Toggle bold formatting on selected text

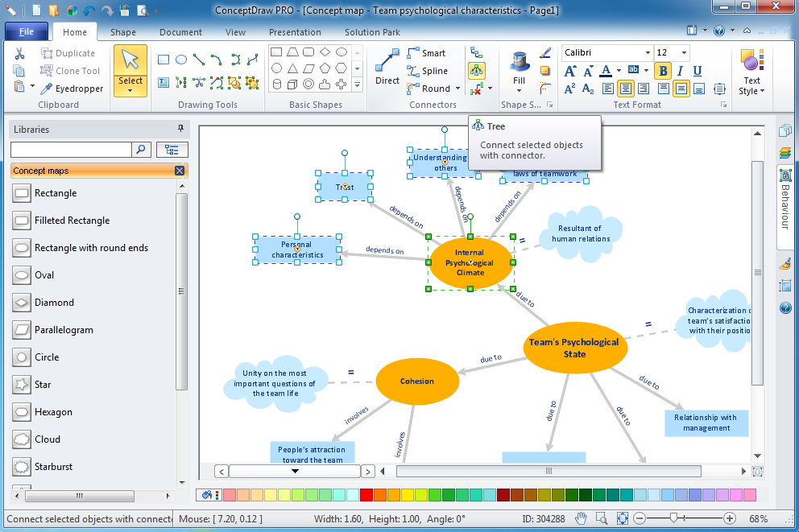pos(663,71)
